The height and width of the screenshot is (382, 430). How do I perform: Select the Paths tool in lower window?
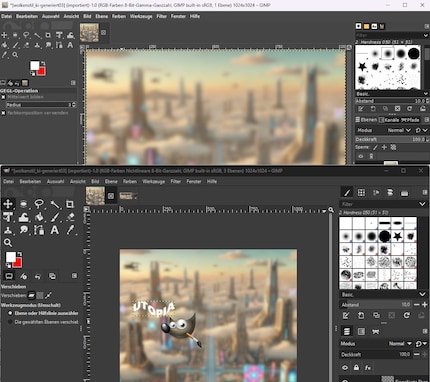(39, 230)
